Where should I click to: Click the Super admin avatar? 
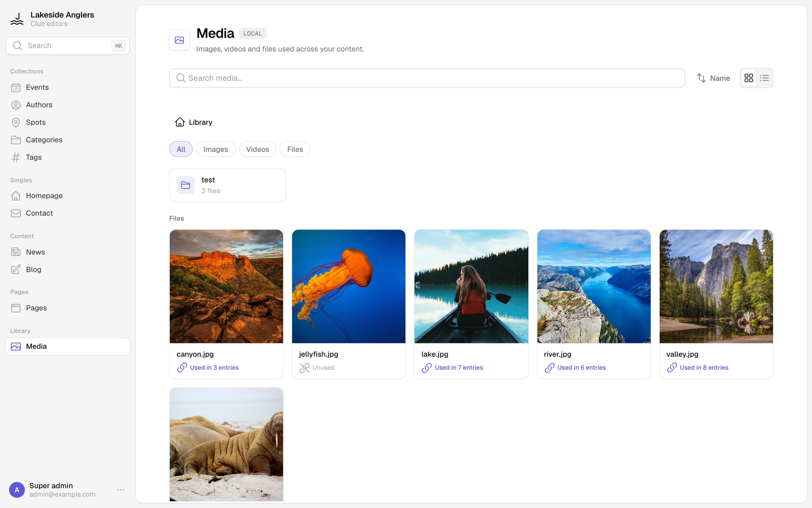click(x=17, y=490)
